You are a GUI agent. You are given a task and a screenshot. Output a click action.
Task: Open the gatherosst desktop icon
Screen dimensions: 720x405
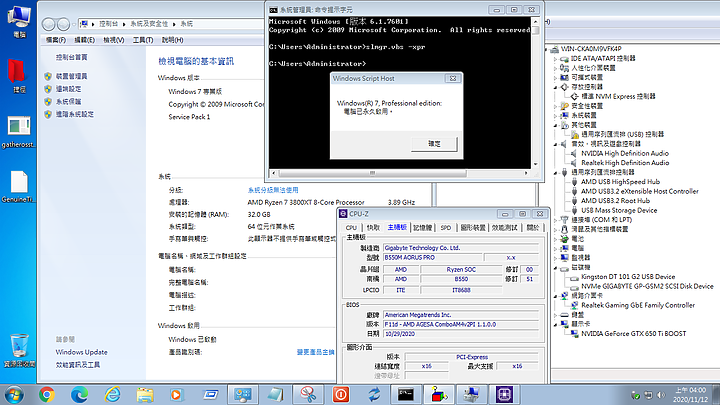click(x=19, y=132)
